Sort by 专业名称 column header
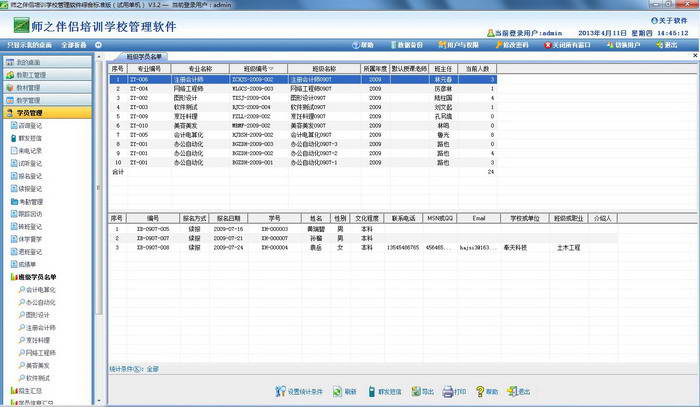Viewport: 700px width, 407px height. (x=200, y=69)
